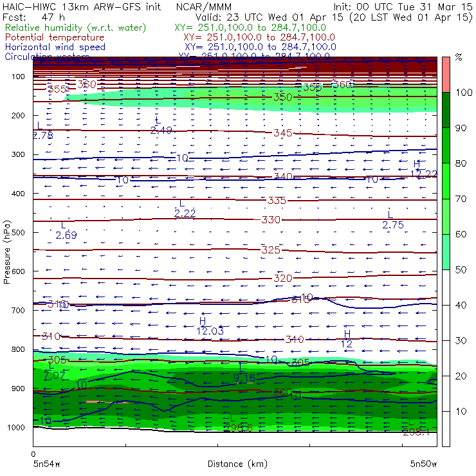The width and height of the screenshot is (476, 476).
Task: Click the wind minimum value '2.75'
Action: click(393, 225)
